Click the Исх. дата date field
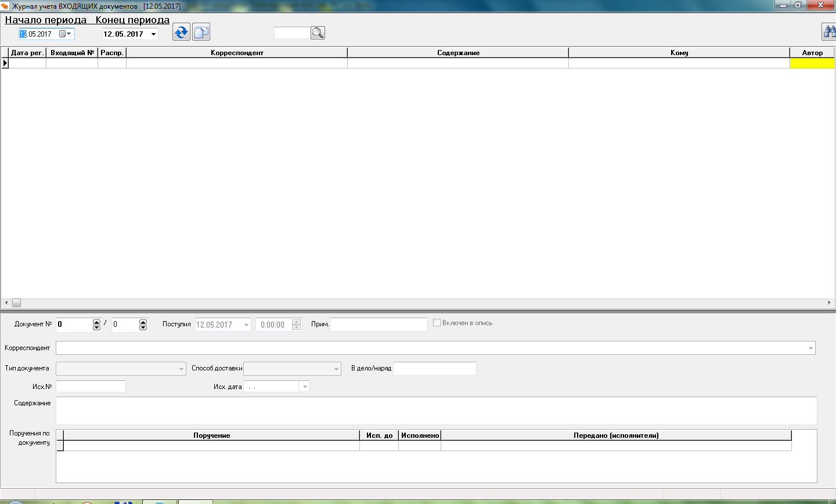 pyautogui.click(x=272, y=387)
